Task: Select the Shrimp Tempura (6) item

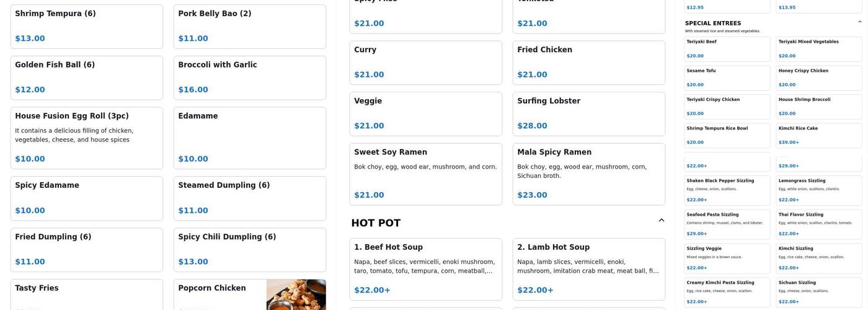Action: tap(86, 26)
